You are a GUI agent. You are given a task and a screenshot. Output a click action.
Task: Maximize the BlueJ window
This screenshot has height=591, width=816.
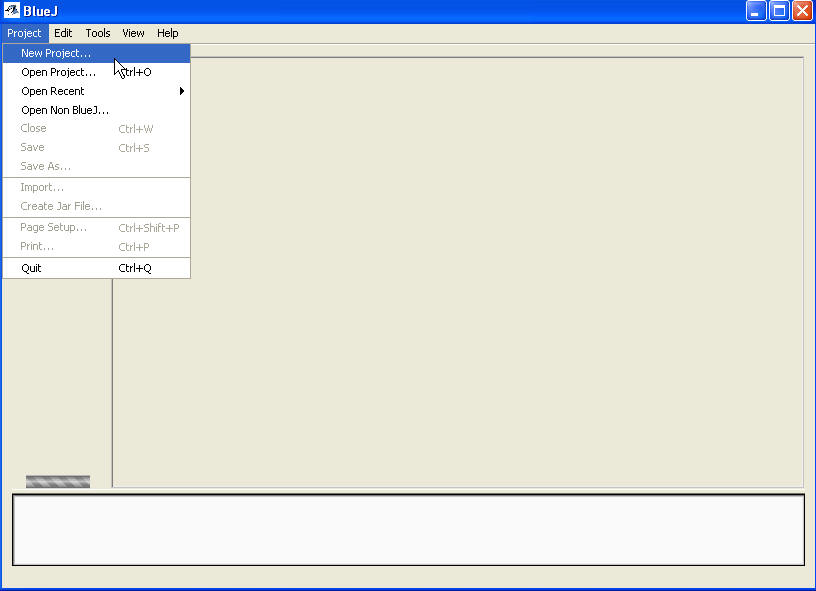[x=780, y=11]
